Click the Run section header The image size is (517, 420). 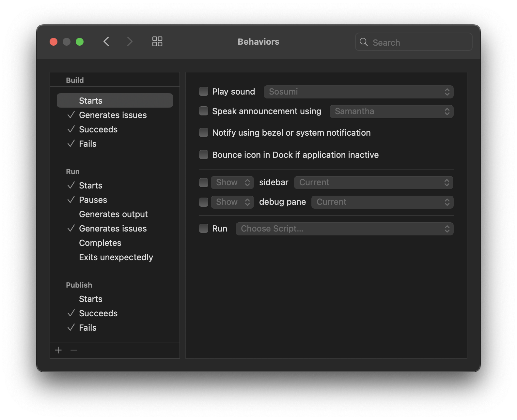(73, 172)
